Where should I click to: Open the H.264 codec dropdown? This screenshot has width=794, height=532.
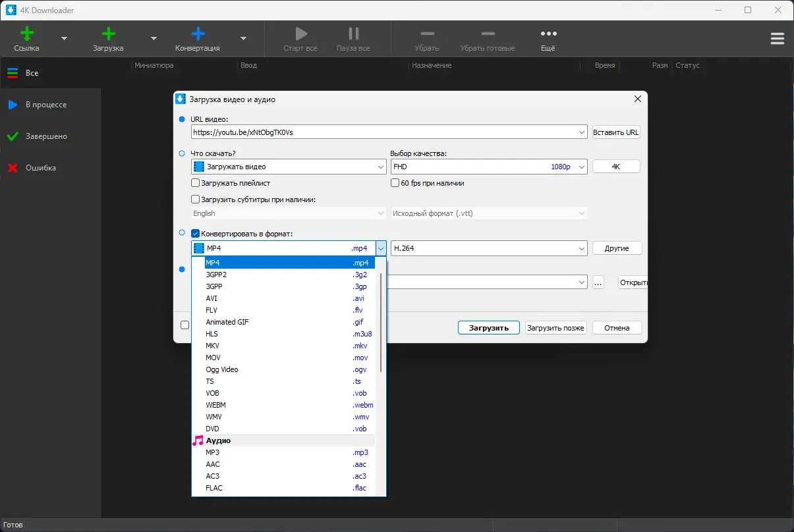pyautogui.click(x=579, y=248)
